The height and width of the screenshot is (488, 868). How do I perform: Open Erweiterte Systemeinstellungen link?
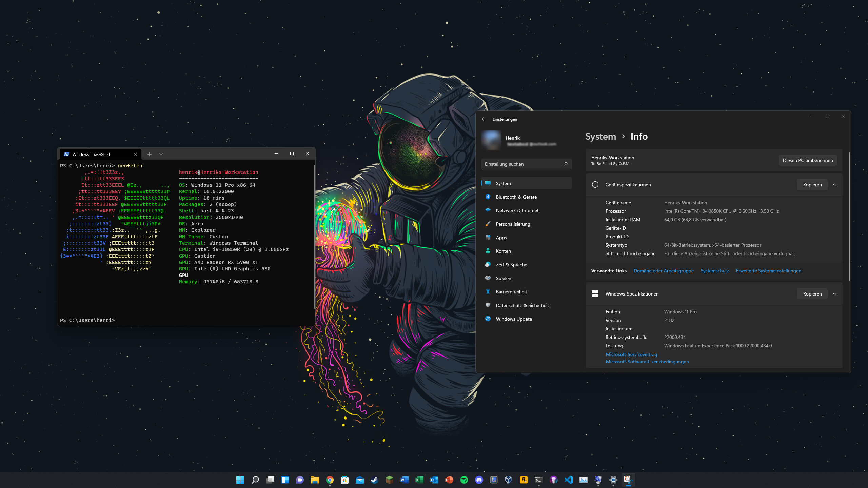click(x=768, y=271)
